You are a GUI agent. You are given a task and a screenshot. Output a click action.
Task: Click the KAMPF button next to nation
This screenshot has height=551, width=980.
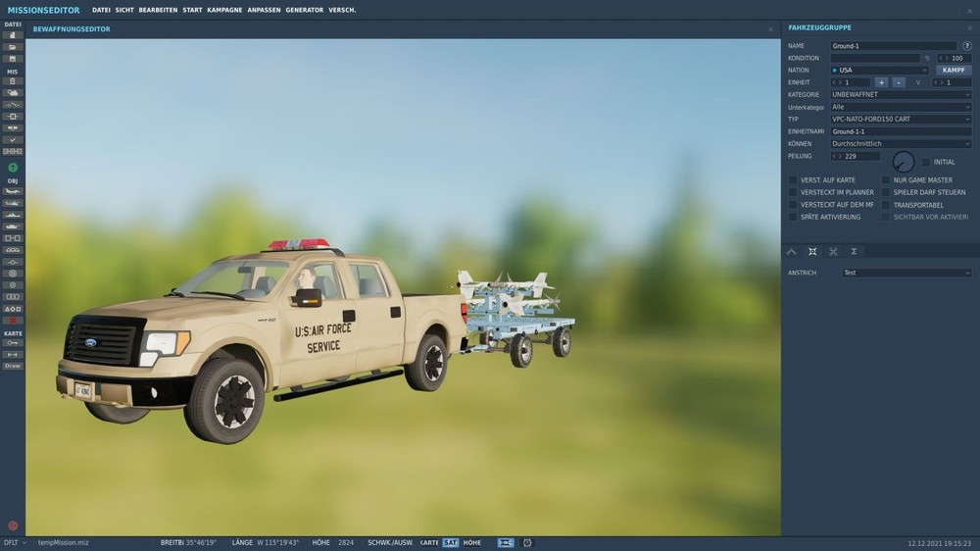954,70
